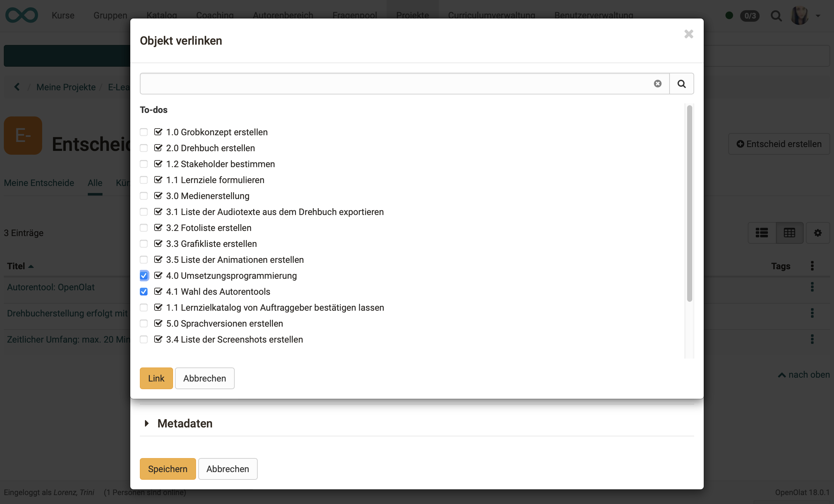Check the 5.0 Sprachversionen erstellen checkbox

[144, 323]
